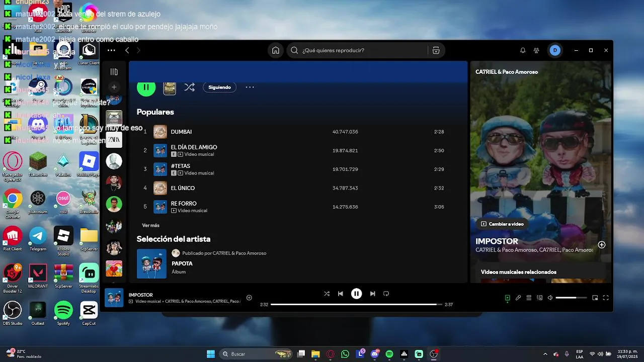Screen dimensions: 644x362
Task: Toggle repeat in the player bar
Action: (386, 294)
